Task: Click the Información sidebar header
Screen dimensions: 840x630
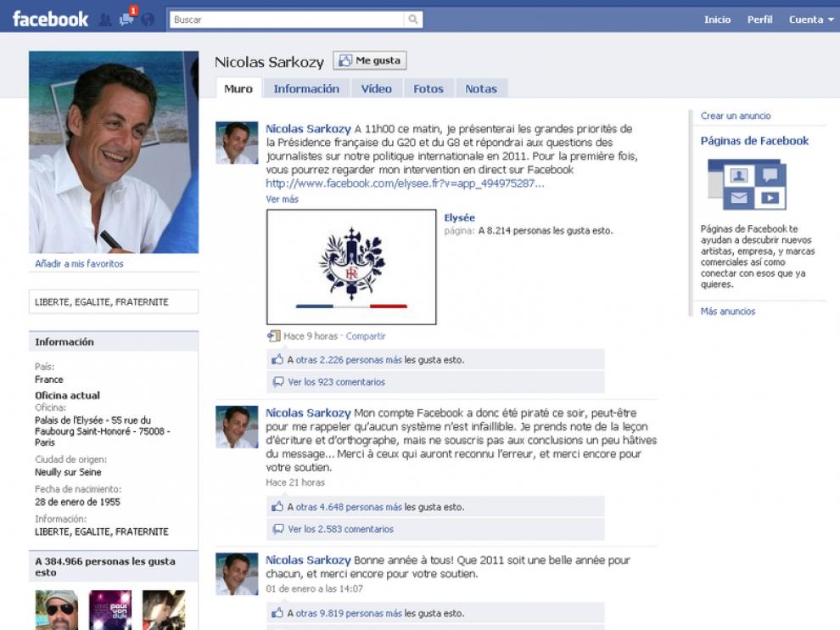Action: (114, 341)
